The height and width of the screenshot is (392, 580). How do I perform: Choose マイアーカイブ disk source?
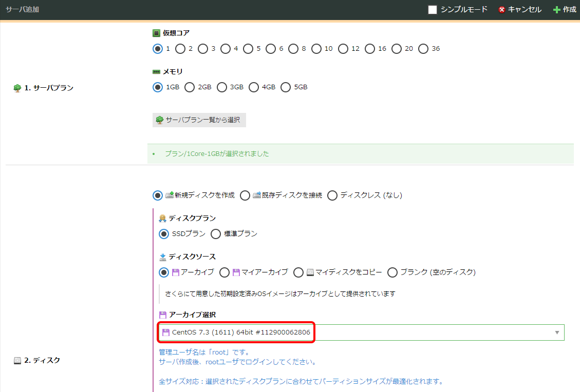(224, 272)
